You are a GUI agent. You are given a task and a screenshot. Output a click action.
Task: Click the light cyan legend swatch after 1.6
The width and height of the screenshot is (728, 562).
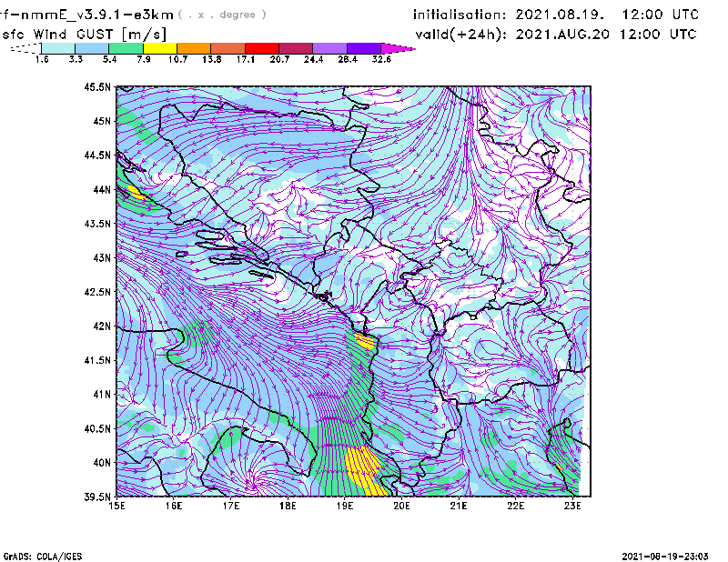tap(58, 48)
